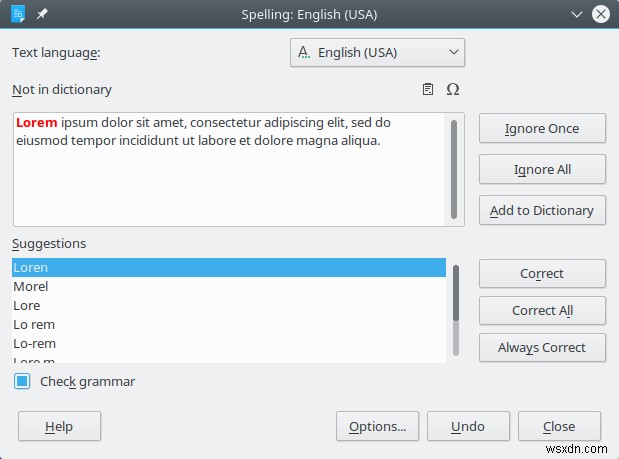619x459 pixels.
Task: Click inside the Not in dictionary text box
Action: pyautogui.click(x=228, y=180)
